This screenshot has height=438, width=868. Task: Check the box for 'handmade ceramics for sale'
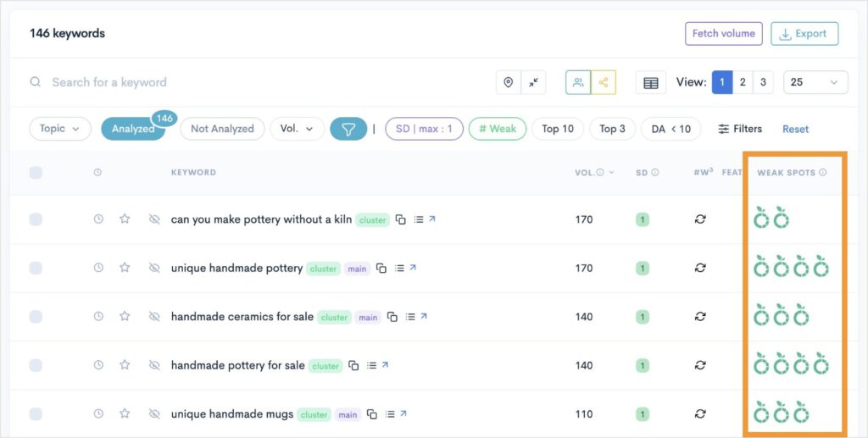click(36, 317)
